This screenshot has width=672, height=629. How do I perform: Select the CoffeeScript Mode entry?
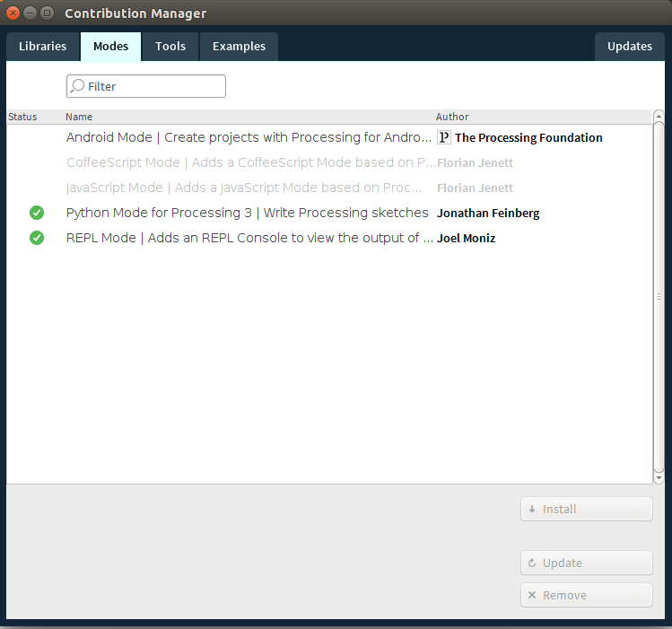coord(329,162)
